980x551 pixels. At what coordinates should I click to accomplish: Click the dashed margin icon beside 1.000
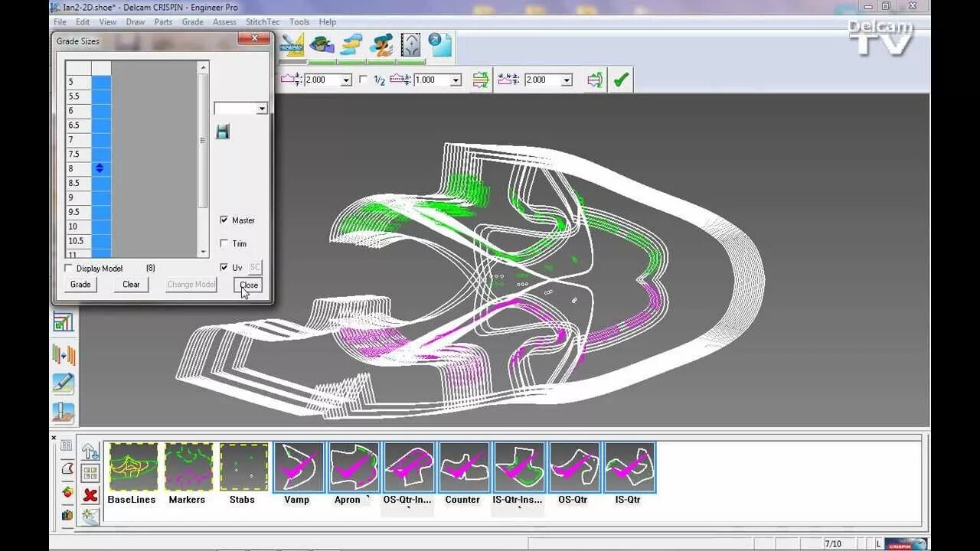pos(400,80)
